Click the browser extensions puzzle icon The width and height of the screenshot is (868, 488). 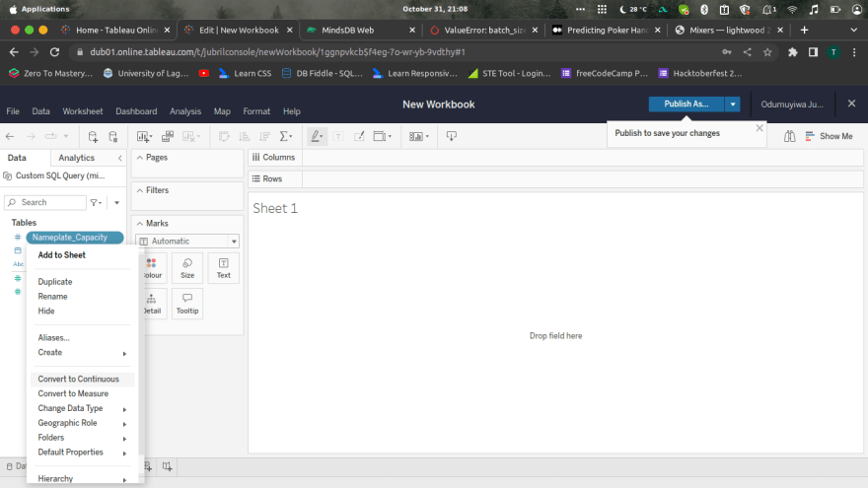click(793, 52)
